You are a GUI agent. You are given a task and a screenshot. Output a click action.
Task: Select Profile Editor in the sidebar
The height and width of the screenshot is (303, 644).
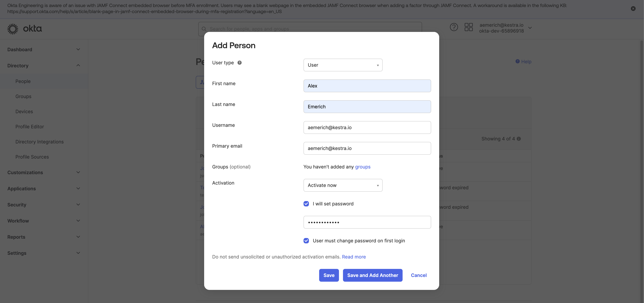[30, 127]
